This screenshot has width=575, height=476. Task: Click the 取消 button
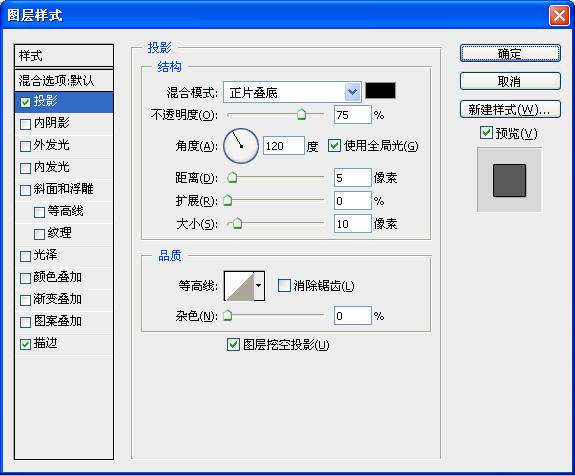tap(510, 81)
